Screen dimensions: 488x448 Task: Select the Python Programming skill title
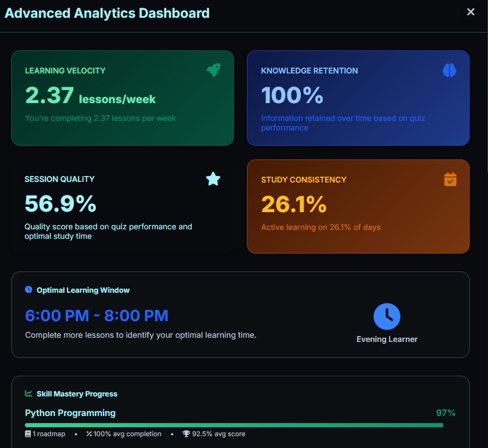70,413
